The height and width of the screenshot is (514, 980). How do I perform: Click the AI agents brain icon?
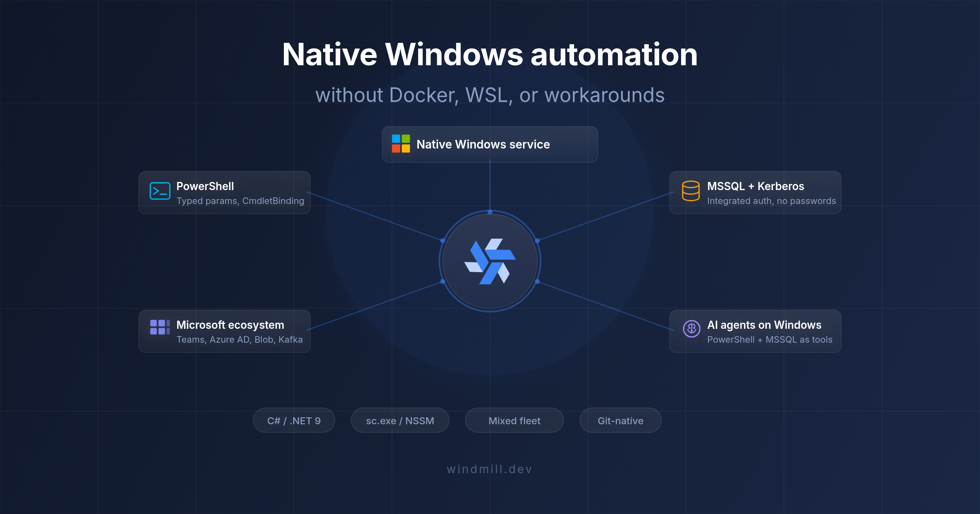pyautogui.click(x=691, y=328)
